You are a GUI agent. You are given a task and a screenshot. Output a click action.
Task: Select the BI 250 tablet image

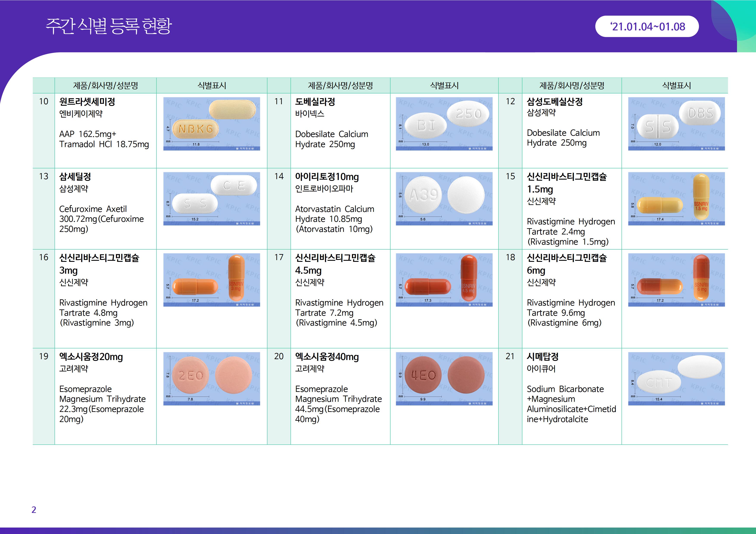click(x=444, y=124)
